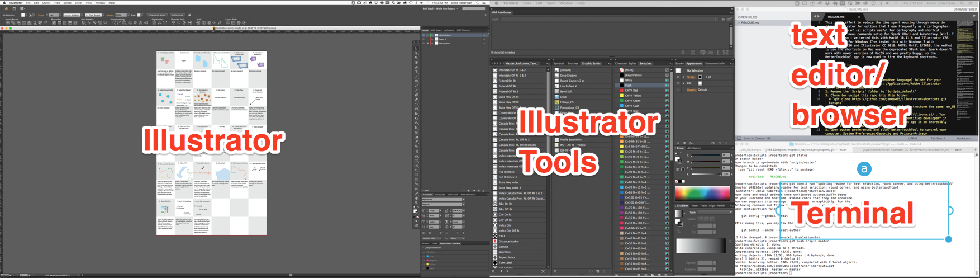Image resolution: width=980 pixels, height=278 pixels.
Task: Click the Preferences button in control bar
Action: click(x=178, y=15)
